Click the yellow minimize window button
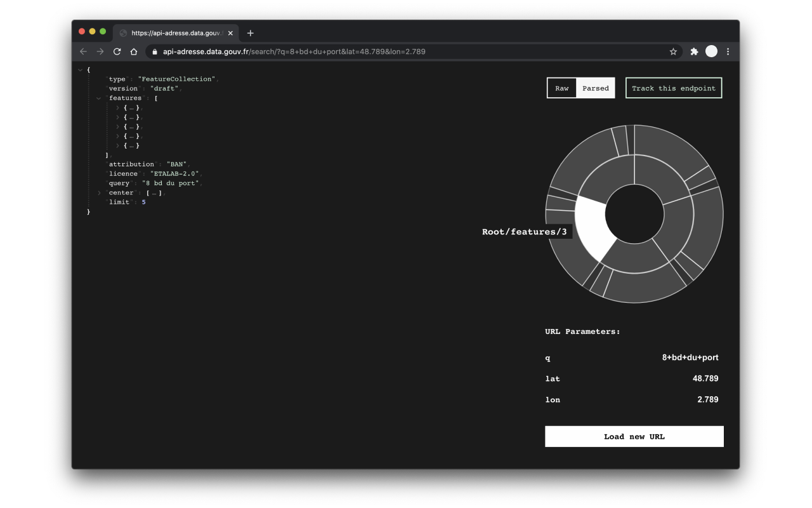 coord(93,32)
